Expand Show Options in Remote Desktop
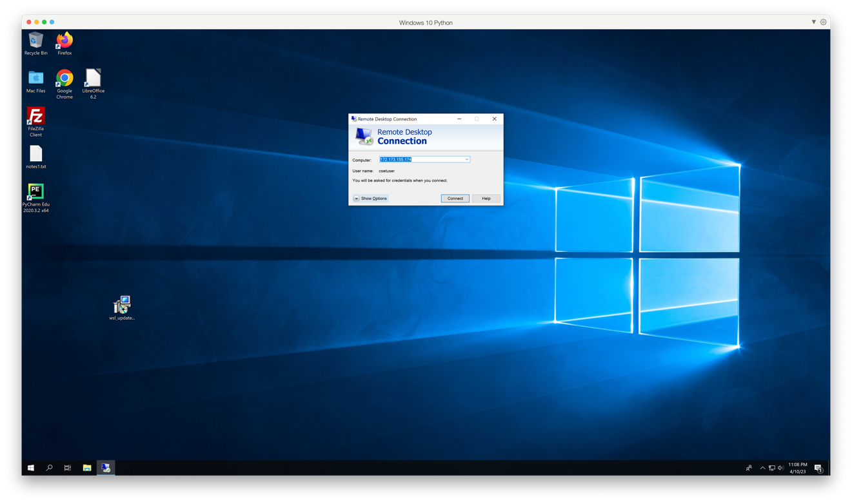 (370, 199)
